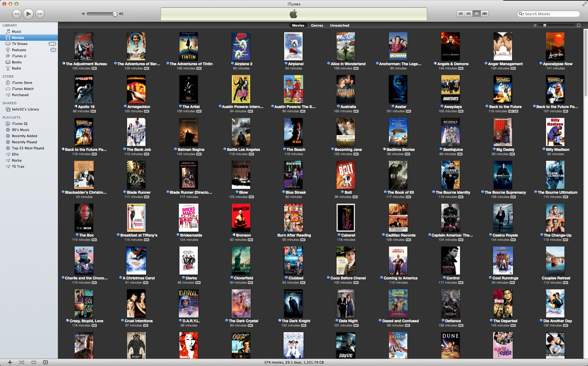Switch to the Unwatched tab
The width and height of the screenshot is (588, 366).
tap(339, 25)
